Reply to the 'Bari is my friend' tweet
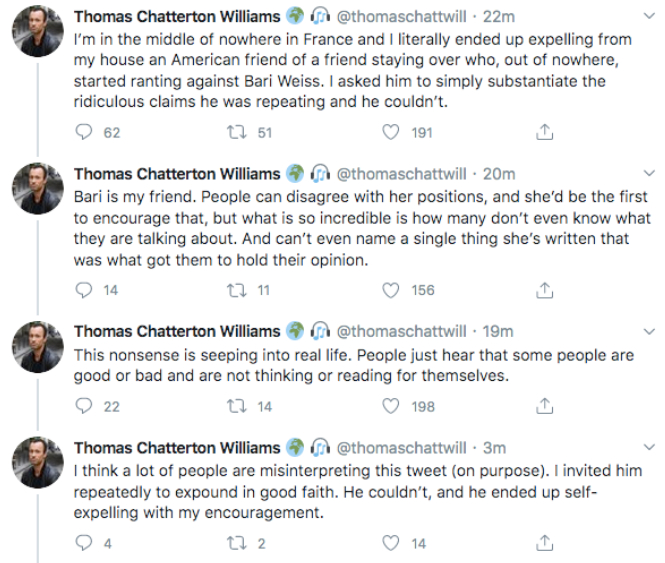The width and height of the screenshot is (665, 563). 86,290
